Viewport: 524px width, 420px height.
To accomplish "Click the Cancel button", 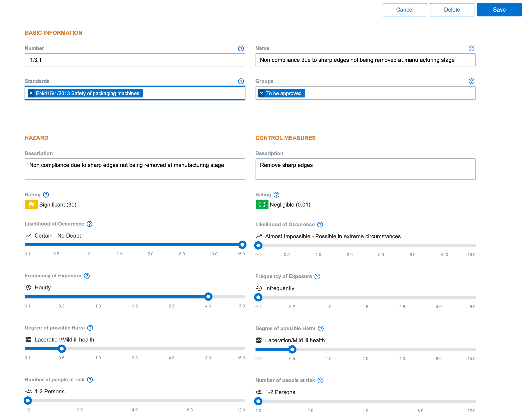I will click(x=404, y=10).
